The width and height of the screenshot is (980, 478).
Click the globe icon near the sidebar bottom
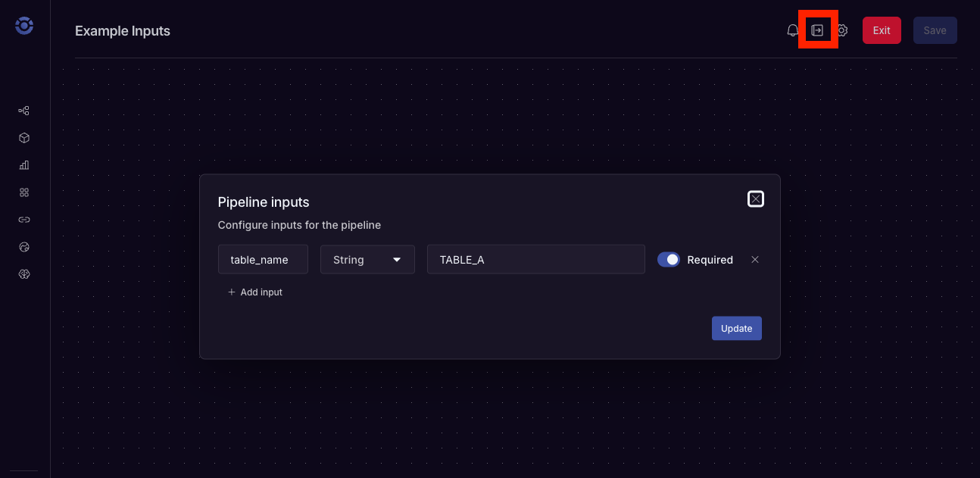tap(23, 246)
